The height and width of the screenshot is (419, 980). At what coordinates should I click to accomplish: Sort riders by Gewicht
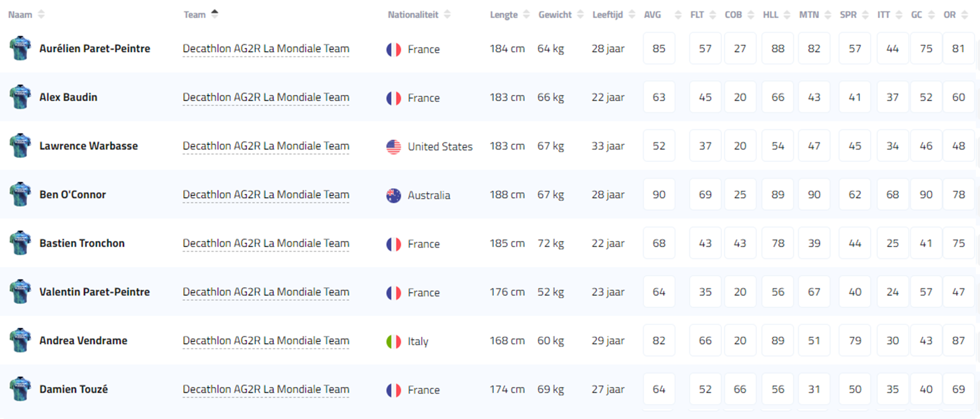tap(580, 15)
